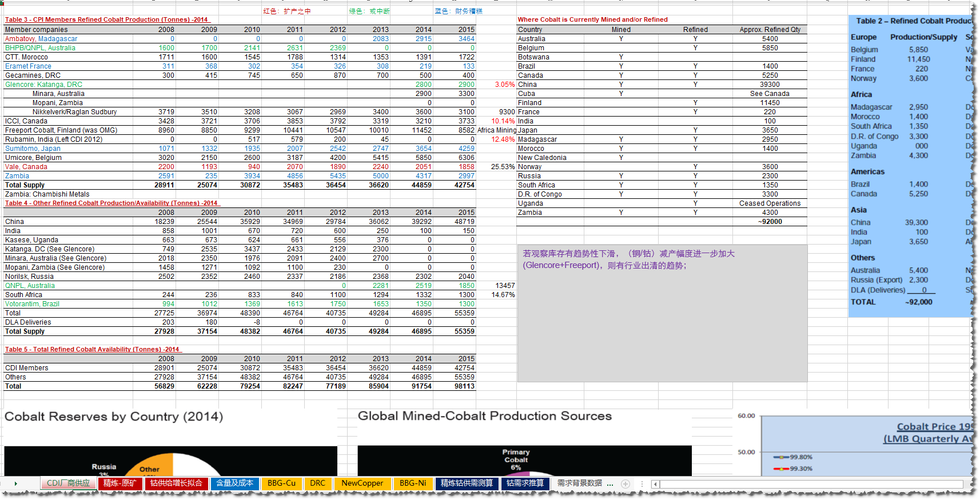Click the 红色：扩产之中 legend cell
The image size is (980, 500).
(287, 11)
